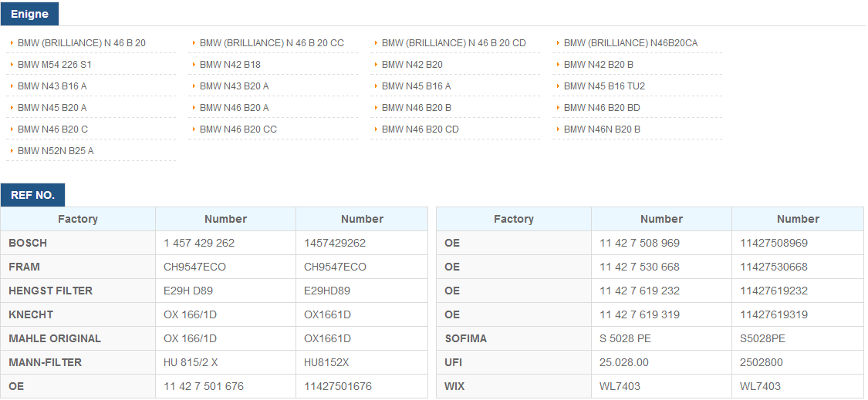Select the HENGST FILTER factory cell
The height and width of the screenshot is (400, 868).
78,291
